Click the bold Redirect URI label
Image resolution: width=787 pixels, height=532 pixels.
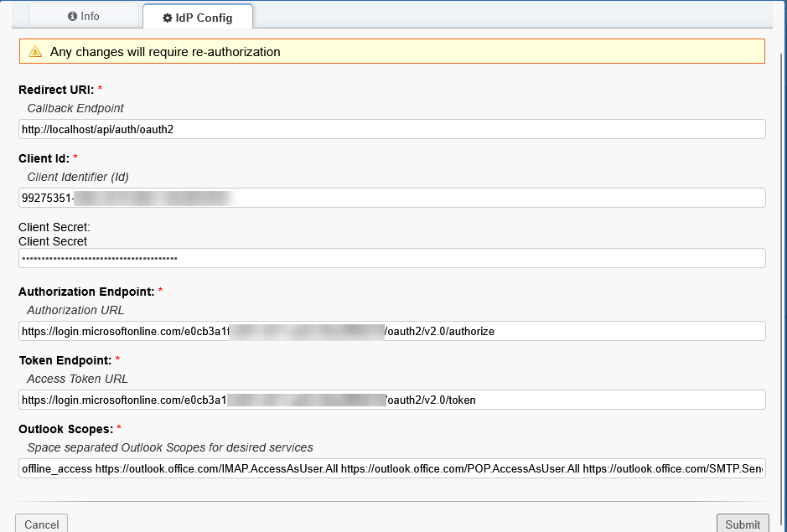pos(56,89)
